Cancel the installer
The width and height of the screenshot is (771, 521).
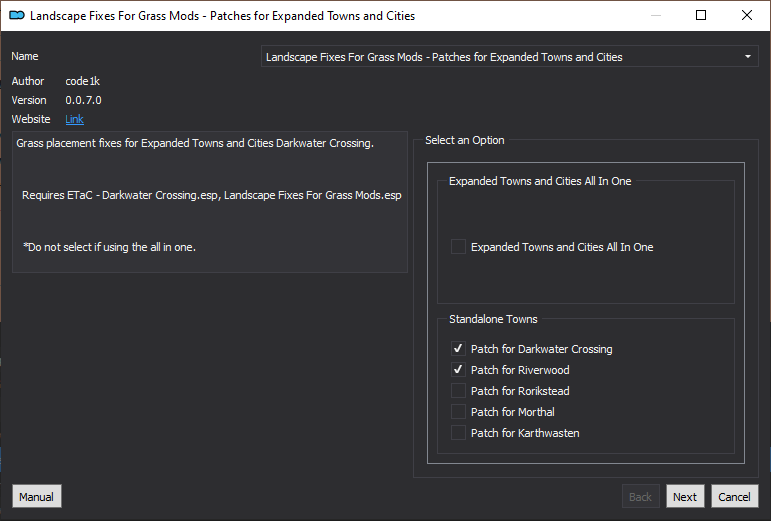point(735,496)
